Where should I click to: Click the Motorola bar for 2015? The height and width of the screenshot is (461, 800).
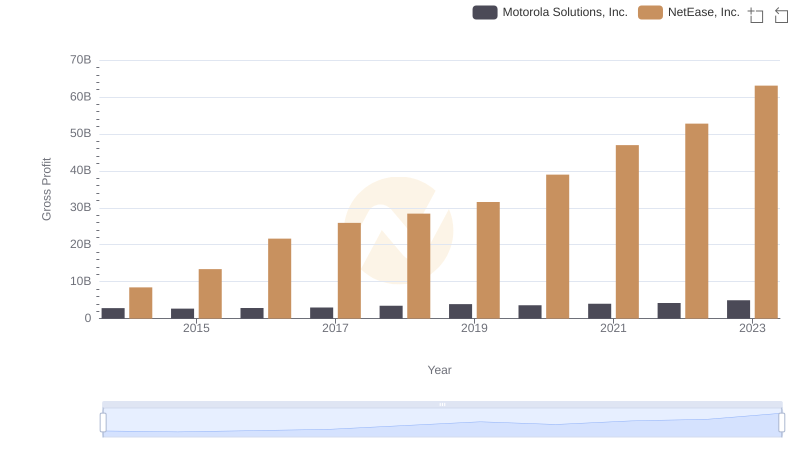pyautogui.click(x=182, y=313)
